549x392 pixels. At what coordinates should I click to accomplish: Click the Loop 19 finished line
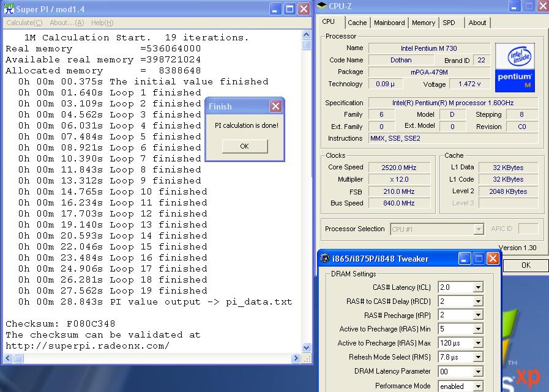[113, 291]
